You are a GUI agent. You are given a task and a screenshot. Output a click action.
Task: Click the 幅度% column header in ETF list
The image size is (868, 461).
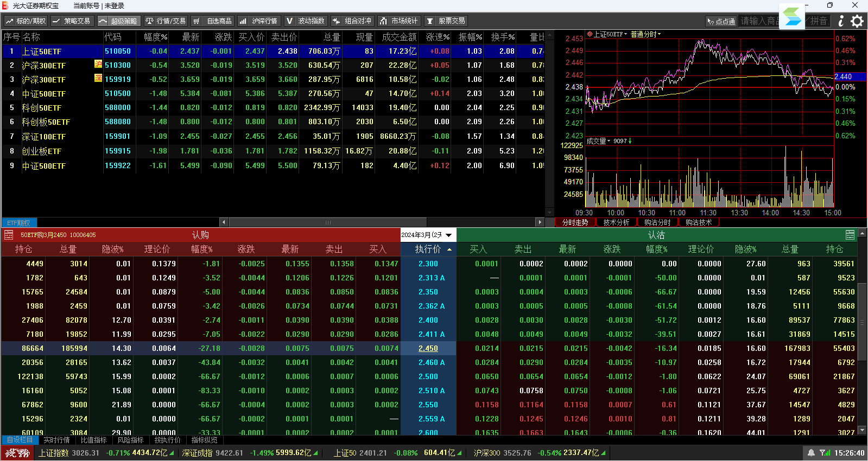[x=155, y=37]
